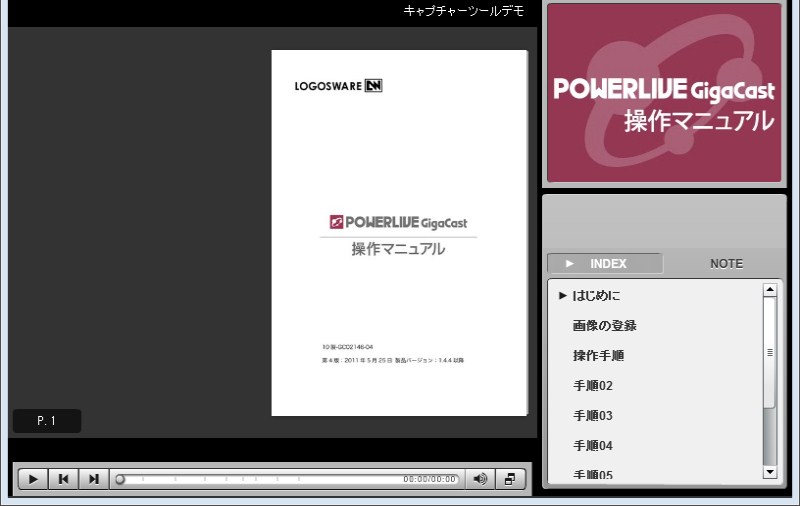The image size is (800, 506).
Task: Jump to 手順05 in the index
Action: [x=593, y=475]
